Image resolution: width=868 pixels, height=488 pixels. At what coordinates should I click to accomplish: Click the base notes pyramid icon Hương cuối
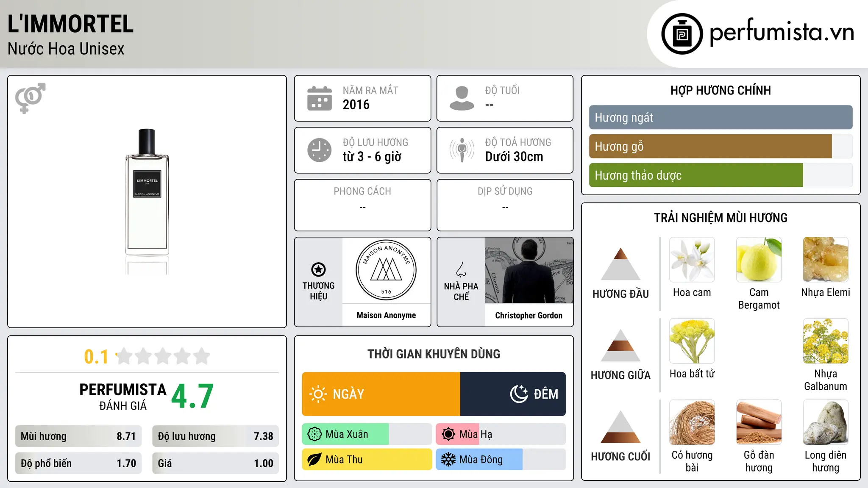point(620,427)
